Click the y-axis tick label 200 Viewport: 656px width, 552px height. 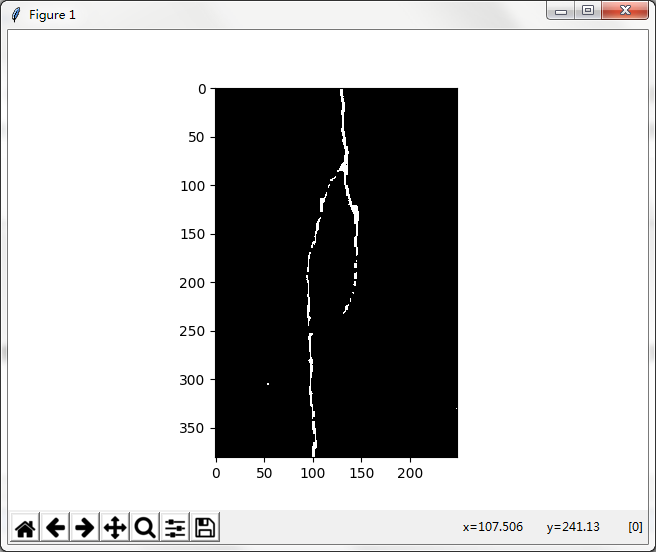[x=192, y=283]
